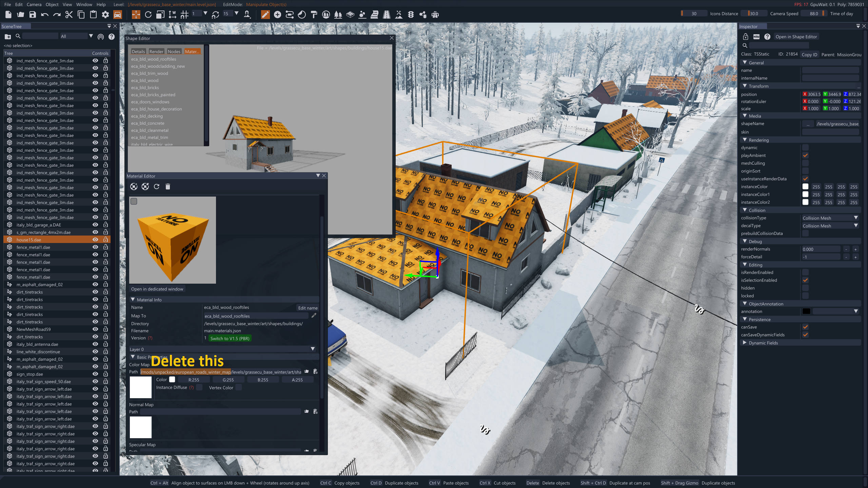
Task: Click the Color Map browse folder icon
Action: coord(307,372)
